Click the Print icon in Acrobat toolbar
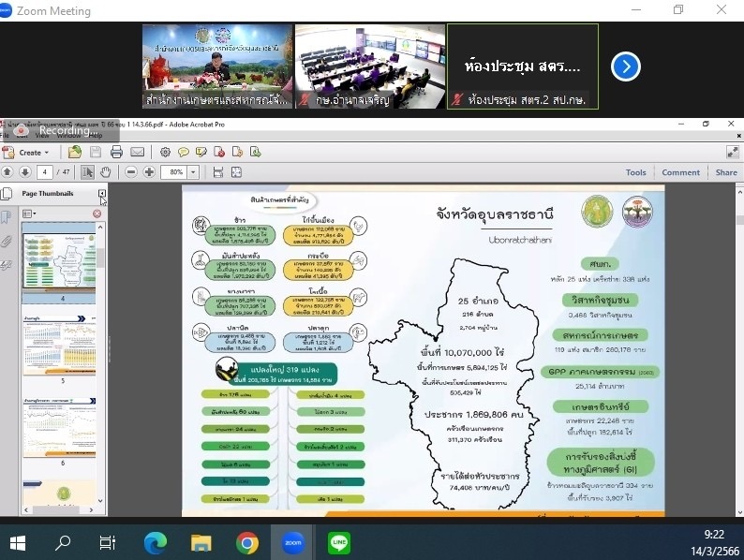Viewport: 744px width, 560px height. [116, 152]
